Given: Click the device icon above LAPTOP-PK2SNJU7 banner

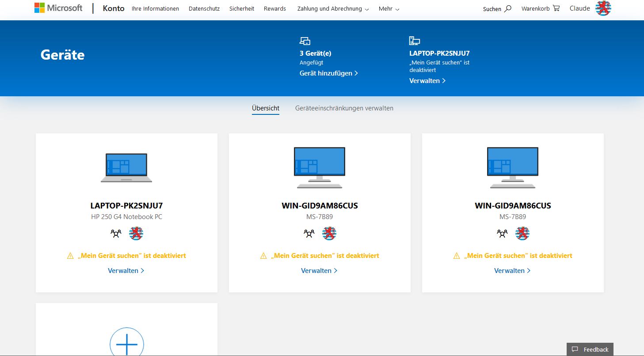Looking at the screenshot, I should pos(414,41).
